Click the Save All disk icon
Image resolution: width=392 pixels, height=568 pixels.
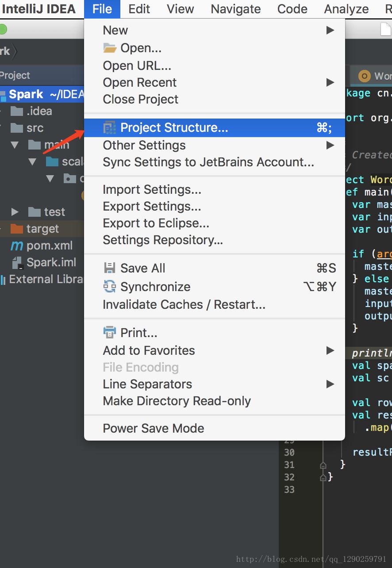click(x=109, y=268)
